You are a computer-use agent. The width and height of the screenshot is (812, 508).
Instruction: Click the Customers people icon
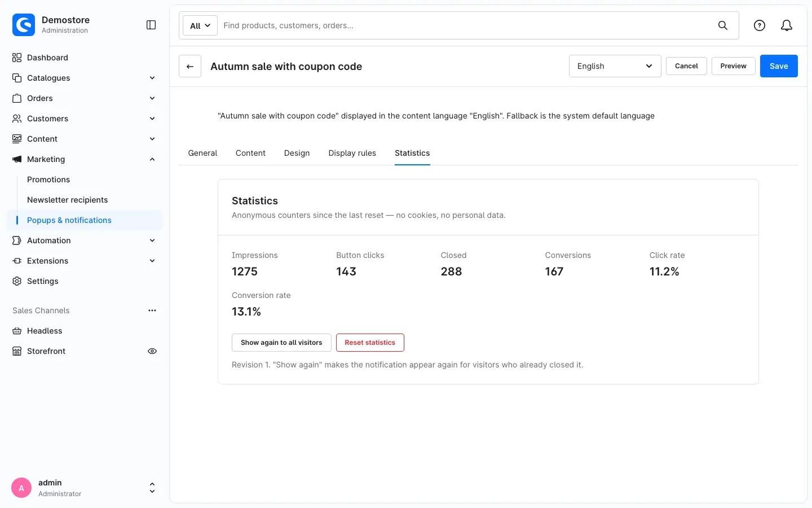point(17,119)
